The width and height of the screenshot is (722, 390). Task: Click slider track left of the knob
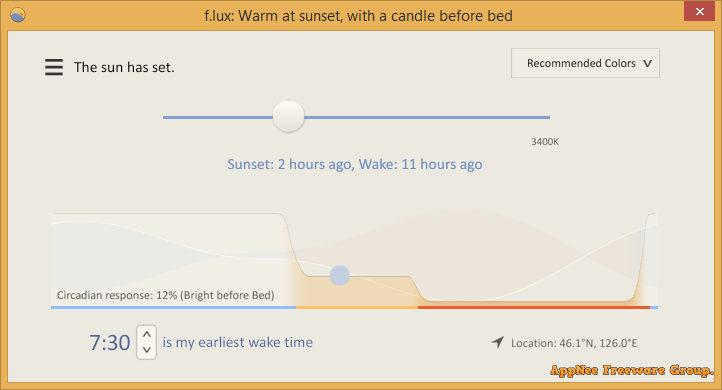218,117
